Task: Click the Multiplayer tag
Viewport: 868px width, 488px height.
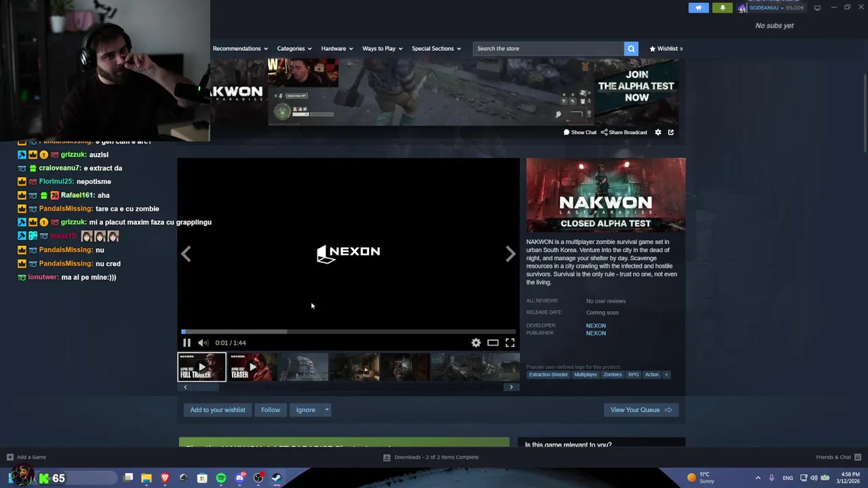Action: pos(586,375)
